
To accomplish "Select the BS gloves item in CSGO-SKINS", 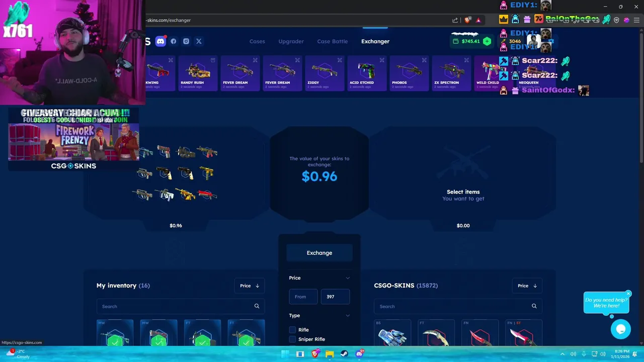I will (392, 333).
